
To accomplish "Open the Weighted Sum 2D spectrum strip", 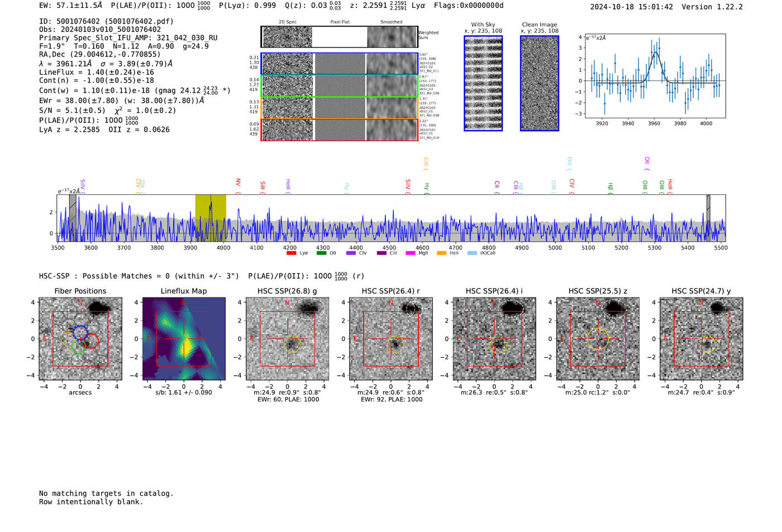I will tap(339, 37).
